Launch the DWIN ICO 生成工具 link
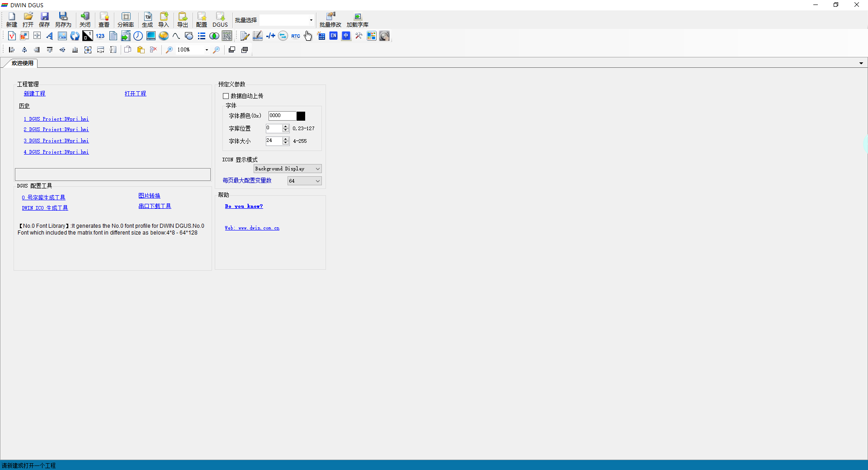This screenshot has width=868, height=470. (45, 208)
